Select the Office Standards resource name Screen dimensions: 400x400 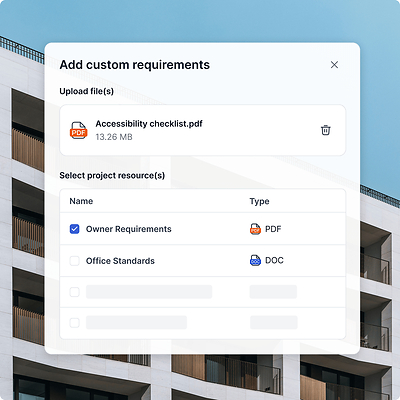[x=120, y=261]
